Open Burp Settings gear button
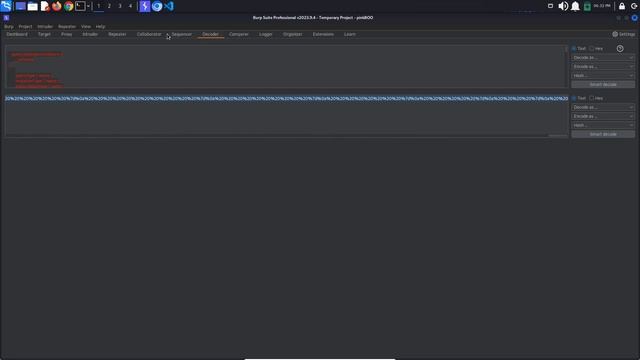This screenshot has width=640, height=360. (624, 34)
